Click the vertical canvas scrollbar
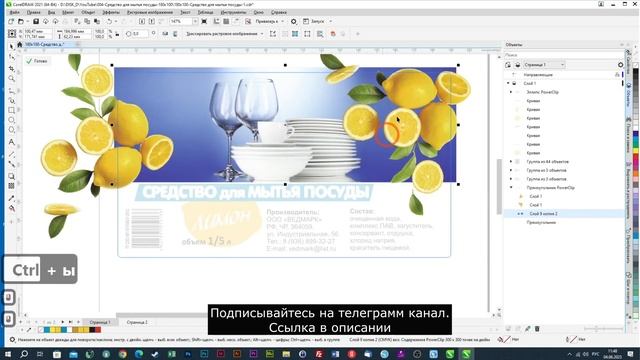The width and height of the screenshot is (640, 360). point(499,186)
